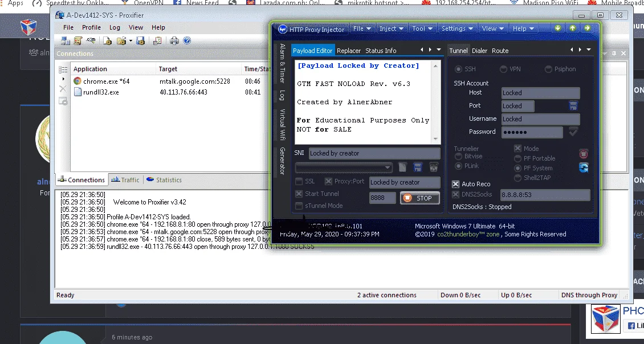Screen dimensions: 644x344
Task: Switch to the Tunnel tab
Action: tap(458, 51)
